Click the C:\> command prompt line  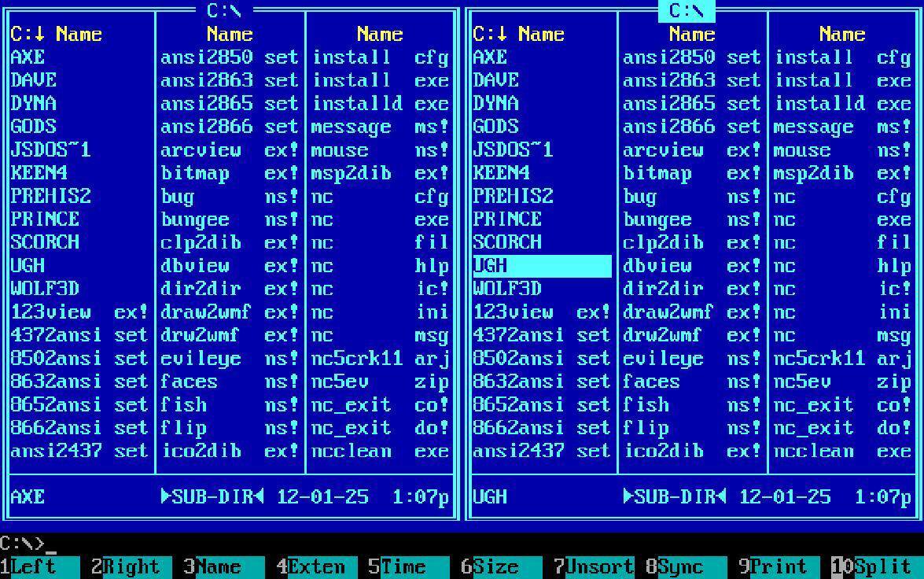236,544
